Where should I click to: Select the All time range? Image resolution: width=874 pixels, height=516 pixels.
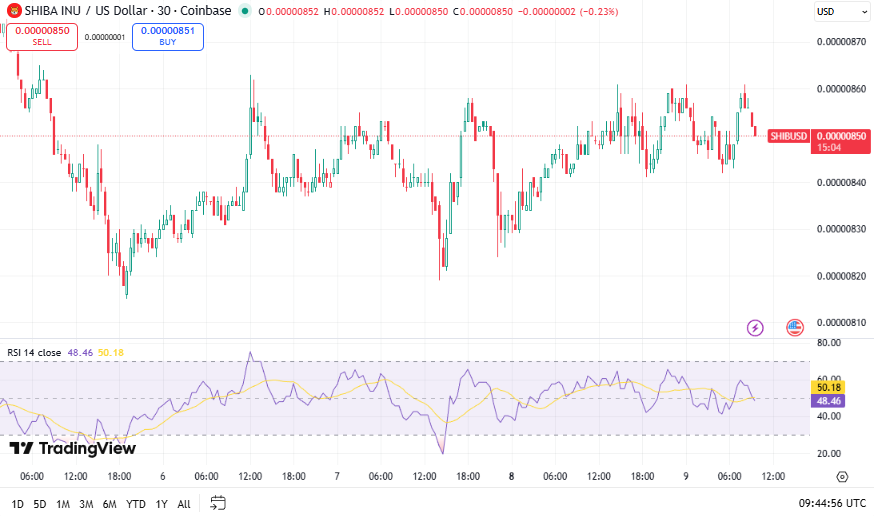pos(183,504)
